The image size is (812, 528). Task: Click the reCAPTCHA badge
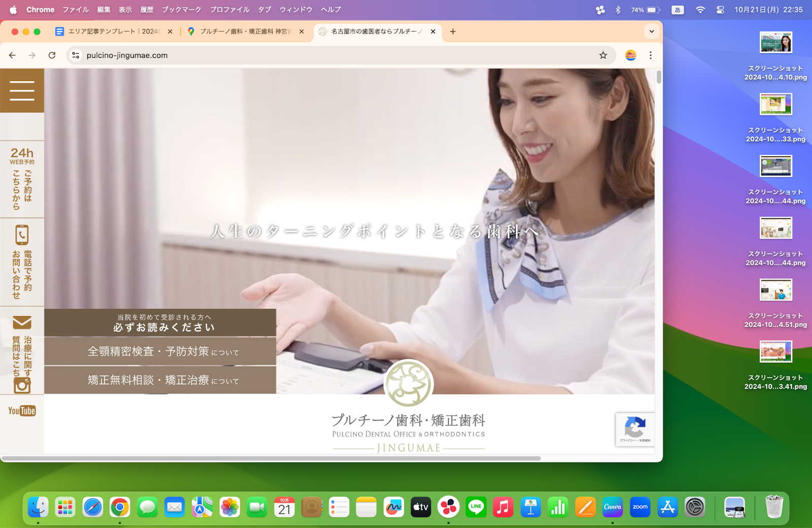(635, 430)
